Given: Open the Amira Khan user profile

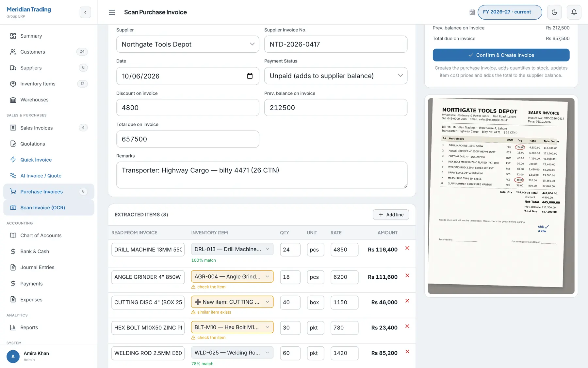Looking at the screenshot, I should click(49, 356).
